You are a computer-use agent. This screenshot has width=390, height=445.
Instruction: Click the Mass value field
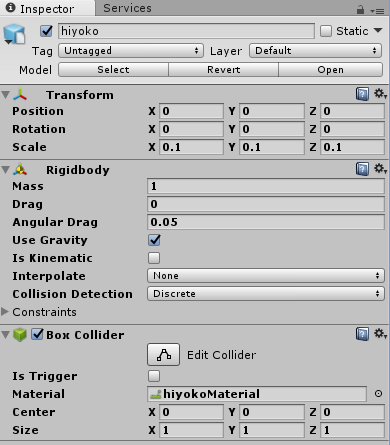(266, 186)
